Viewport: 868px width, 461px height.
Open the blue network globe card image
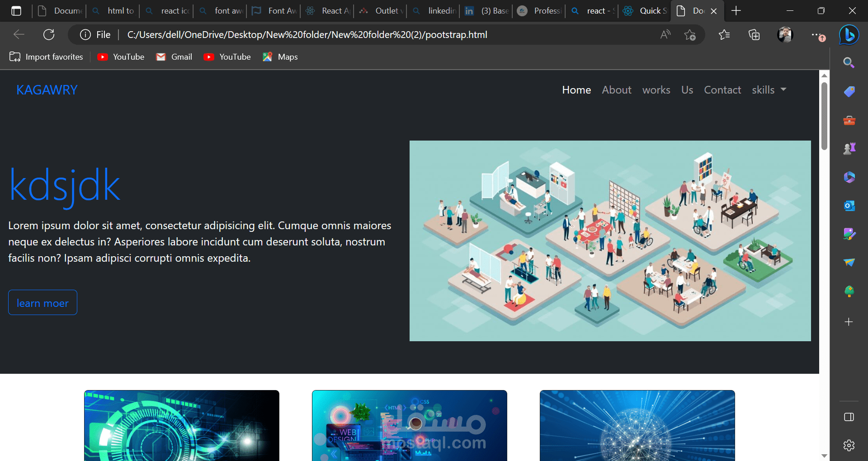[x=637, y=426]
